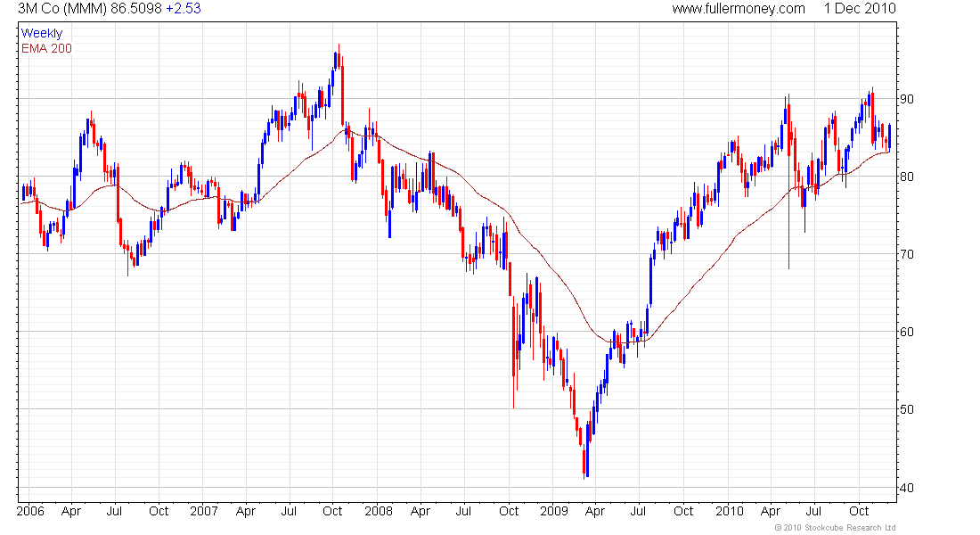Screen dimensions: 980x535
Task: Click the +2.53 change value
Action: pyautogui.click(x=184, y=9)
